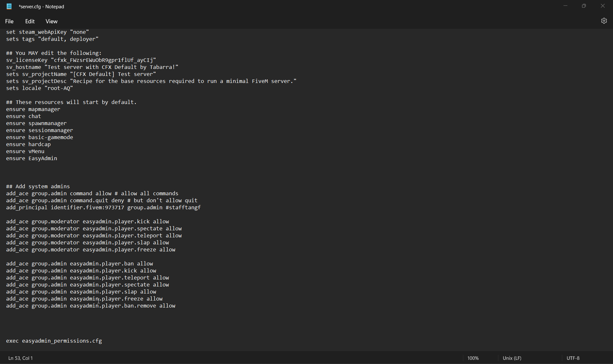Click on the sv_hostname line text
Viewport: 613px width, 364px height.
click(92, 67)
